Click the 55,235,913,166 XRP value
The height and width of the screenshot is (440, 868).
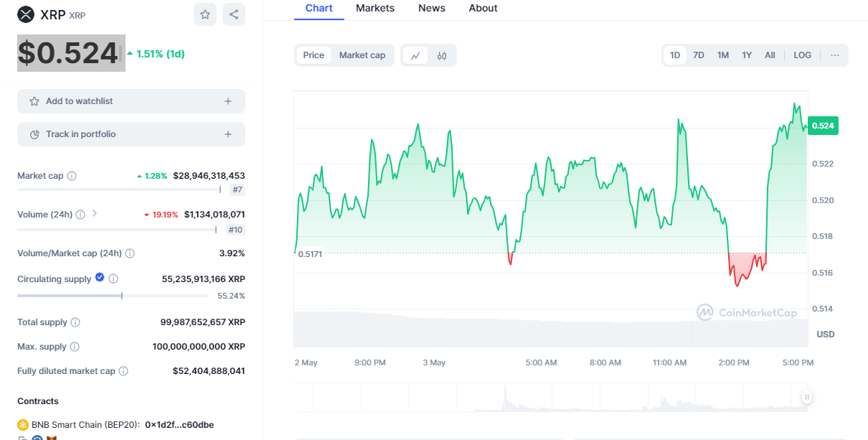(204, 279)
